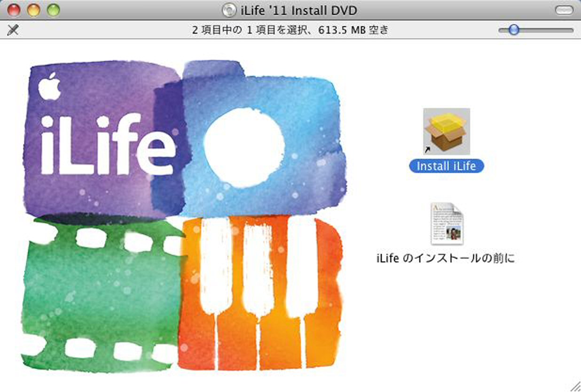Image resolution: width=581 pixels, height=392 pixels.
Task: Select the iLife read-before-install document icon
Action: 447,224
